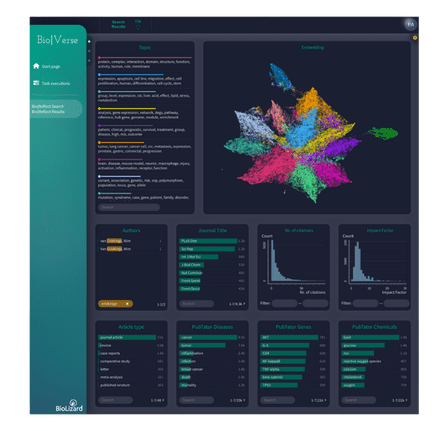The image size is (446, 431).
Task: Open PubTator Genes pagination dropdown
Action: coord(319,400)
